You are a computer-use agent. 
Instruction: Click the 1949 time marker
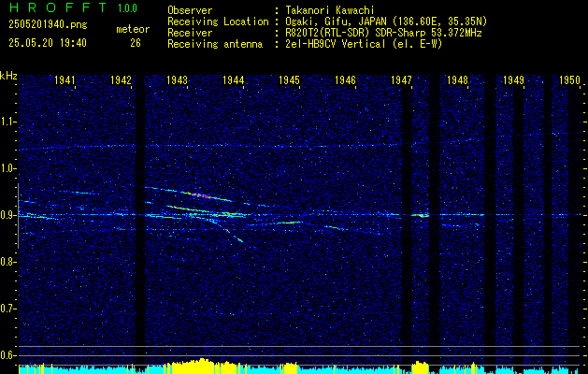pyautogui.click(x=513, y=80)
